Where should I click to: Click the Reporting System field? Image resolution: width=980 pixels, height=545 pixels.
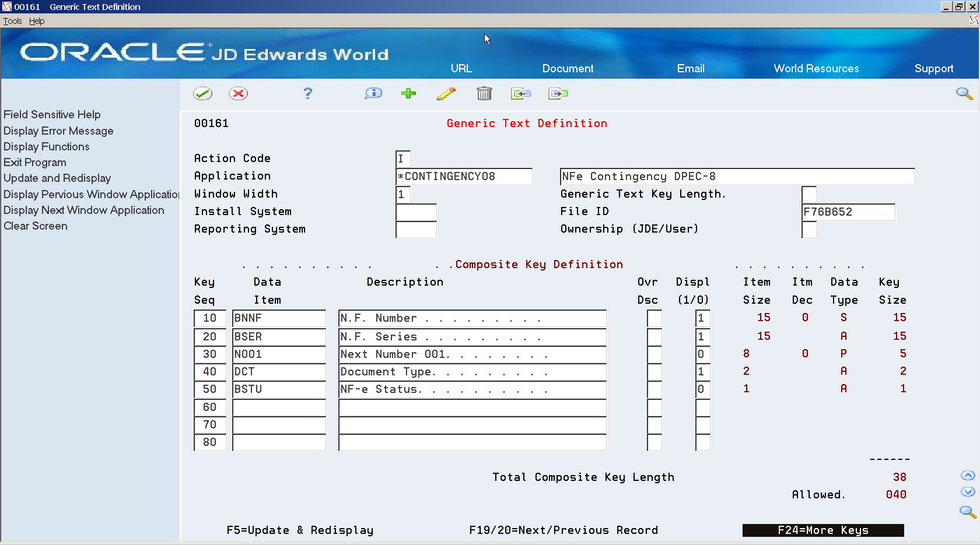click(x=416, y=230)
